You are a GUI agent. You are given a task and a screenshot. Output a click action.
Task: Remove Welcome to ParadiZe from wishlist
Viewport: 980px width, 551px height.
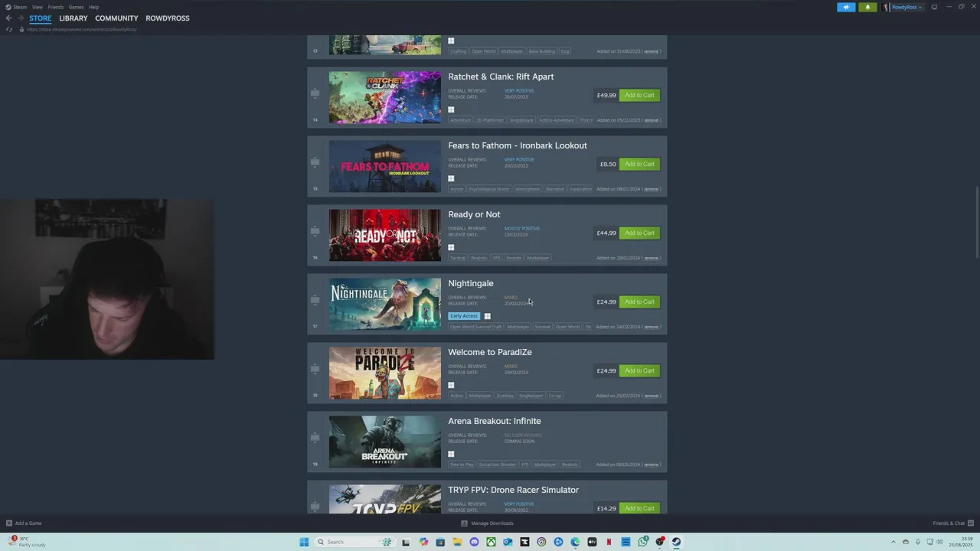click(x=651, y=396)
